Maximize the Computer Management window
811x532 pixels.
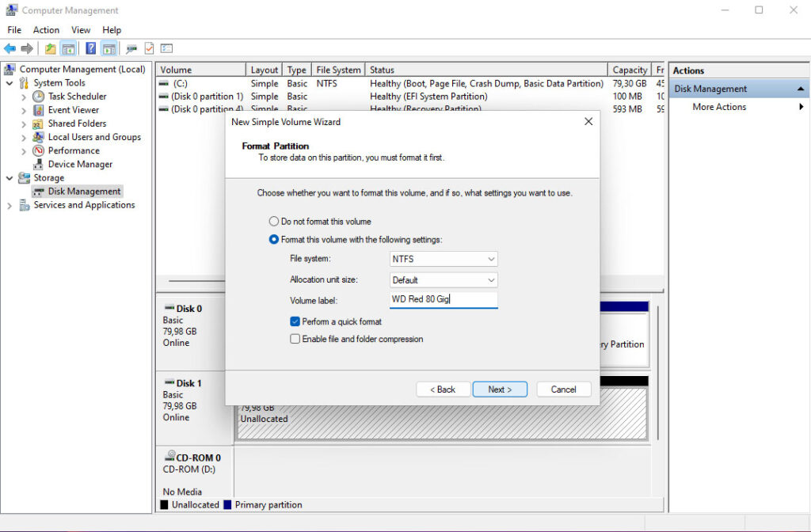[x=759, y=9]
